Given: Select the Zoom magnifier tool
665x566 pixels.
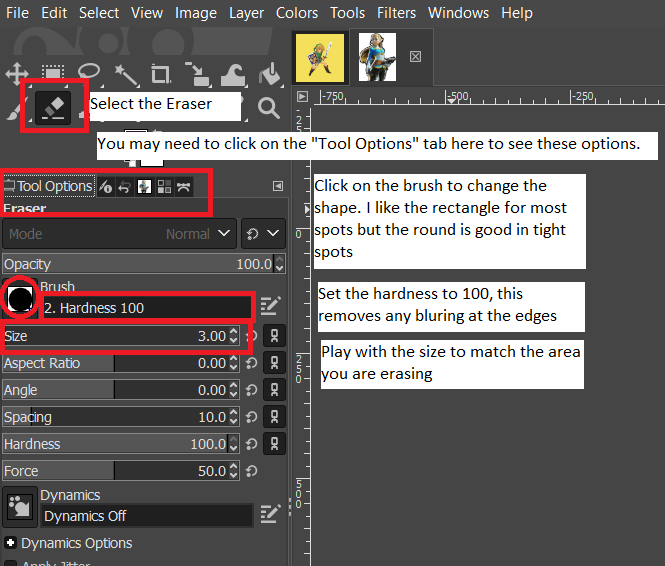Looking at the screenshot, I should (268, 108).
